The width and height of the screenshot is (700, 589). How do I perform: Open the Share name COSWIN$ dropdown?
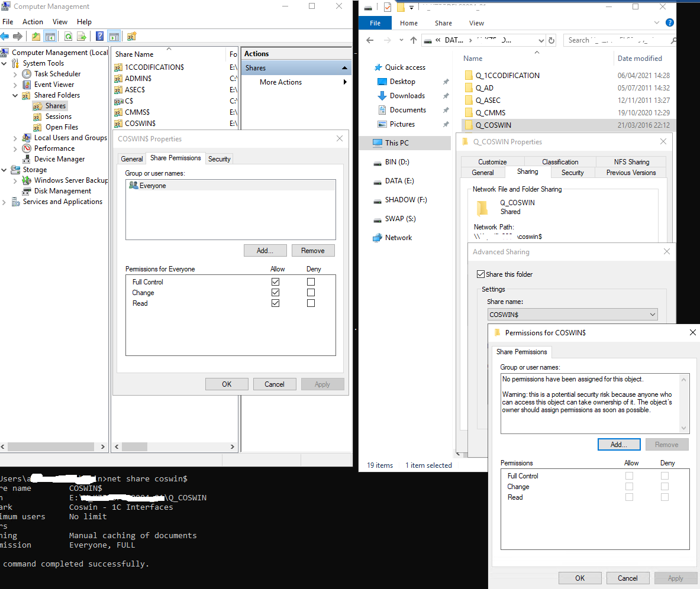[x=653, y=315]
